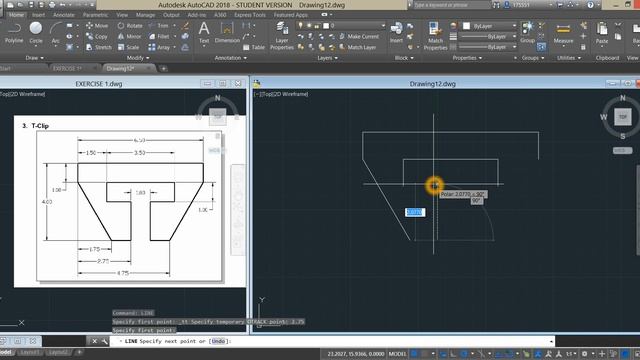The height and width of the screenshot is (360, 640).
Task: Open the View ribbon tab
Action: click(122, 15)
